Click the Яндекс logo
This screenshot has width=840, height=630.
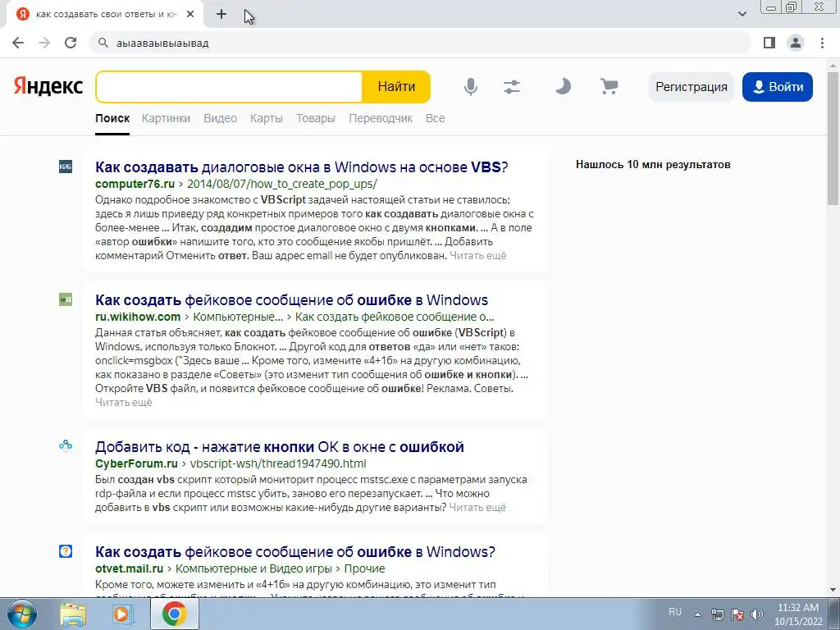(x=48, y=86)
